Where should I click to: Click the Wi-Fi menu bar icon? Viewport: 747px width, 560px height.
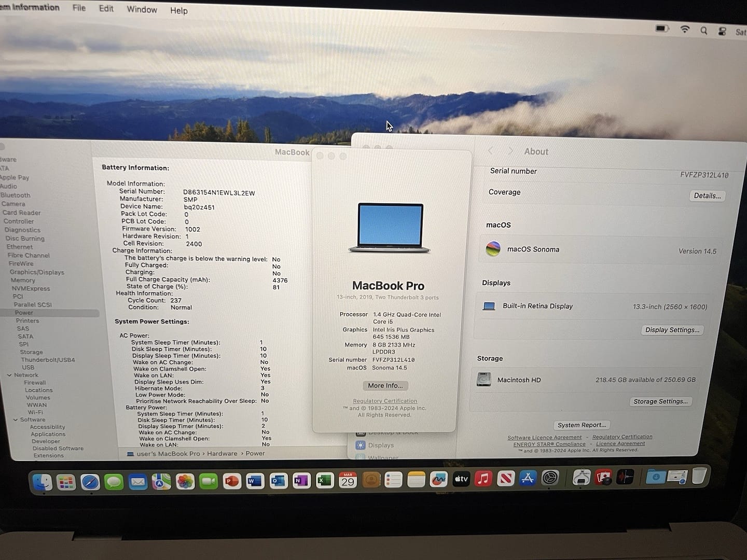[685, 30]
